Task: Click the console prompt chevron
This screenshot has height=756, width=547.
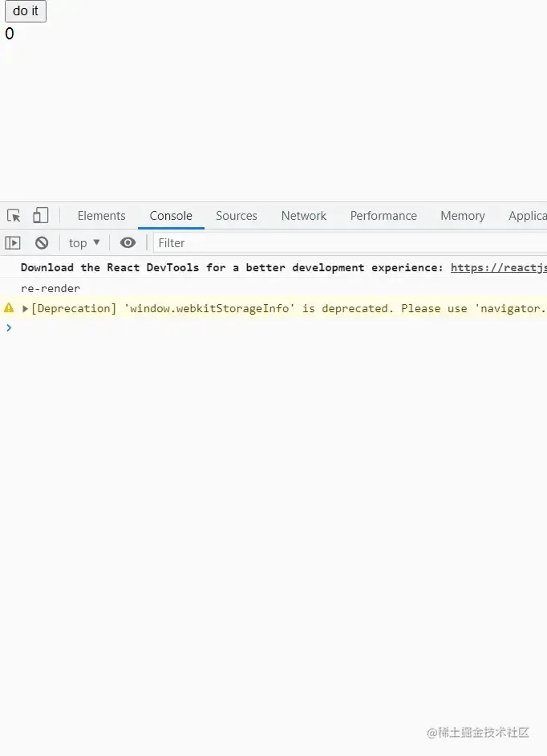Action: (x=9, y=328)
